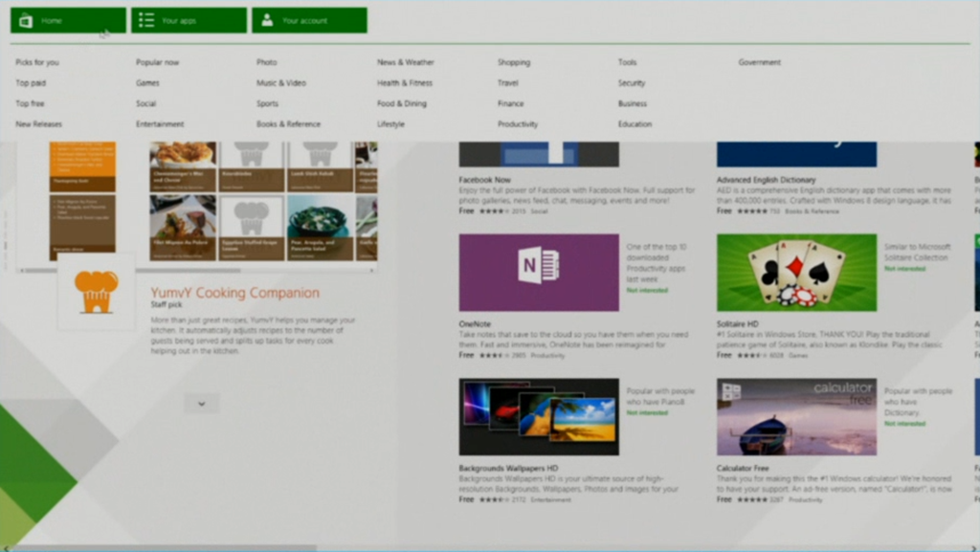Screen dimensions: 980x552
Task: Click the Facebook Now app title
Action: click(484, 180)
